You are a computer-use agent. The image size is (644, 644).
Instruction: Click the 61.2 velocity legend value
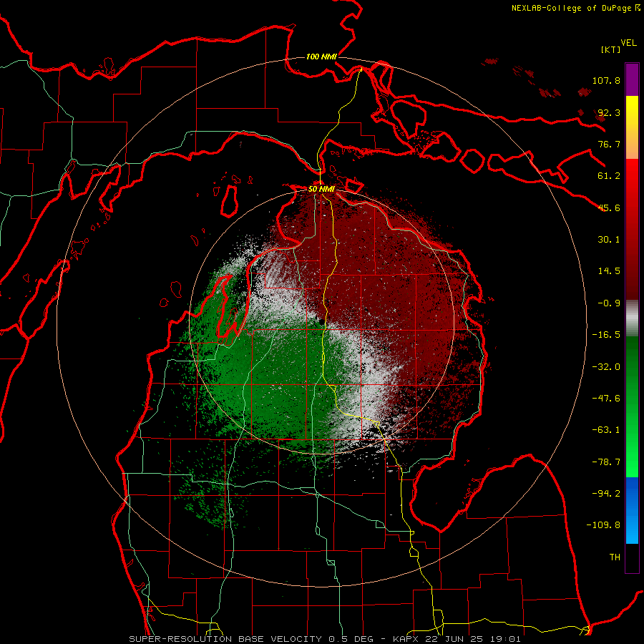609,176
